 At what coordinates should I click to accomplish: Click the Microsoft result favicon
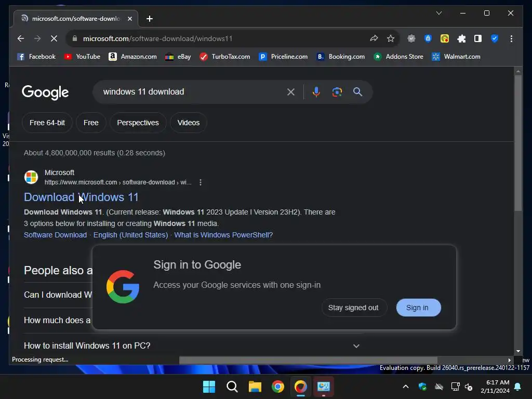point(31,177)
